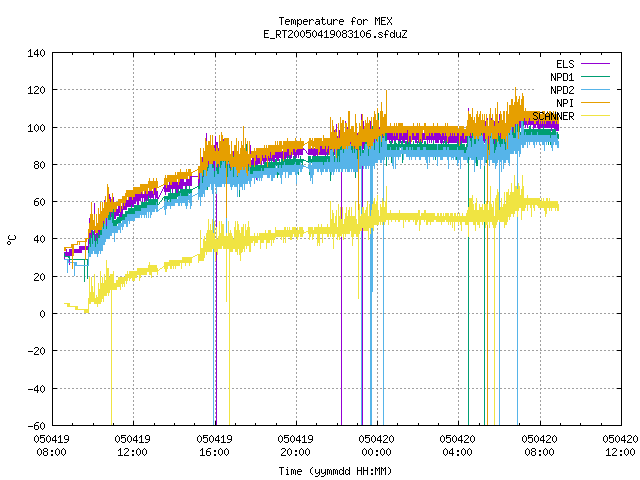Select the NPD1 legend label

[x=562, y=77]
